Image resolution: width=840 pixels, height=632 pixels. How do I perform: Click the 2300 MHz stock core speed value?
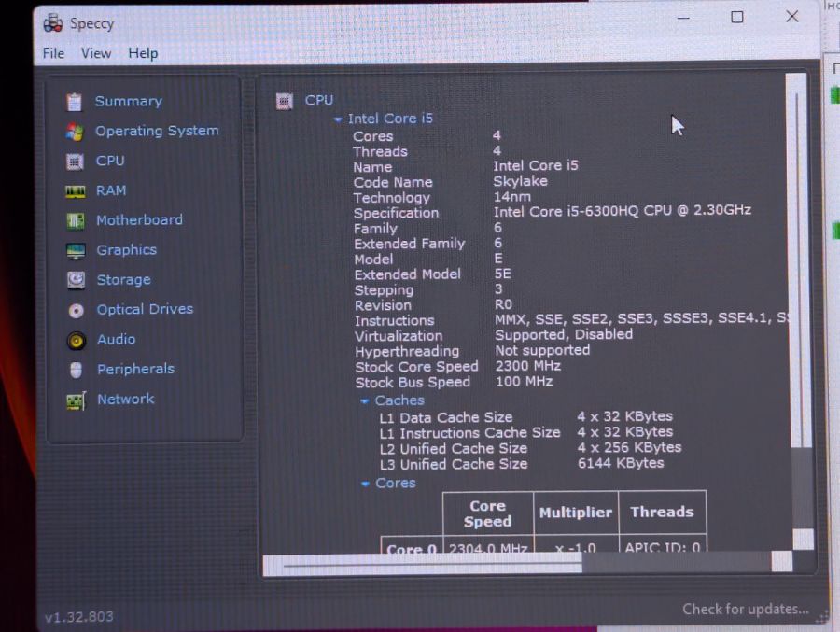click(x=527, y=366)
